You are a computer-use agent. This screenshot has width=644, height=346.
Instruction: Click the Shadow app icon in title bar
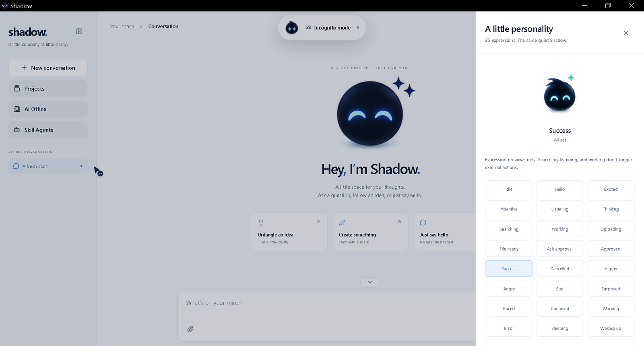coord(5,6)
